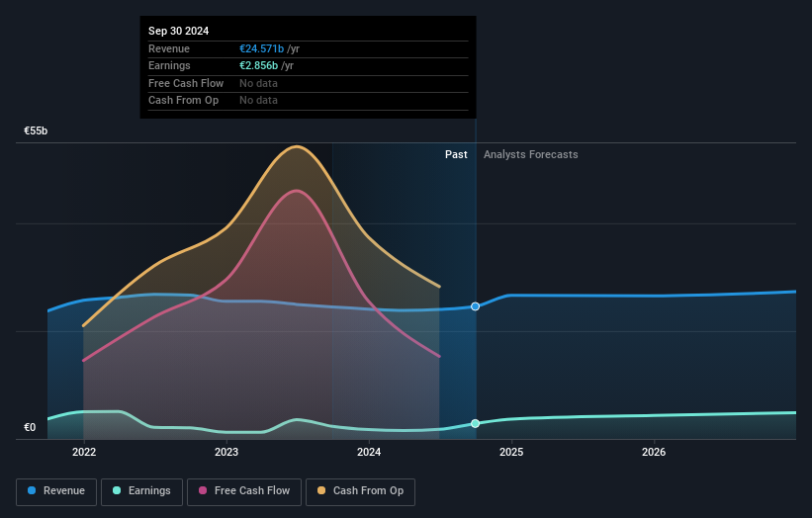Screen dimensions: 812x518
Task: Click the blue Revenue legend dot
Action: [32, 490]
